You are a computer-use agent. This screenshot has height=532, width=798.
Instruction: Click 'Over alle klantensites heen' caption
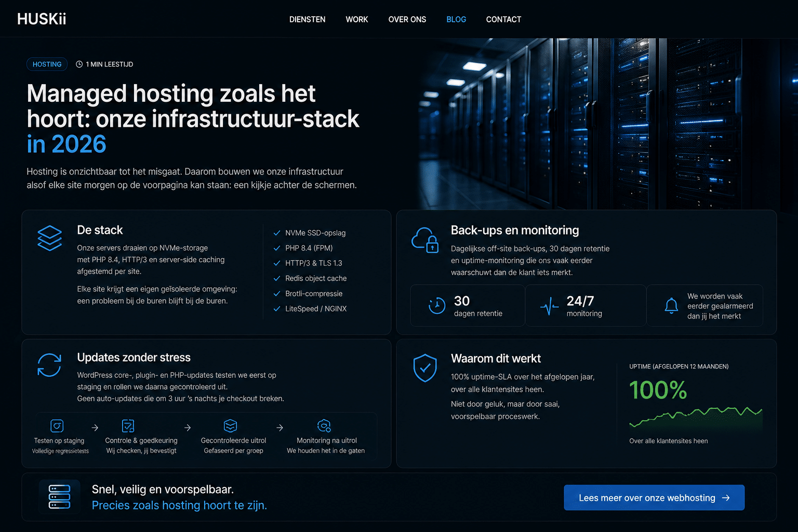[x=668, y=441]
